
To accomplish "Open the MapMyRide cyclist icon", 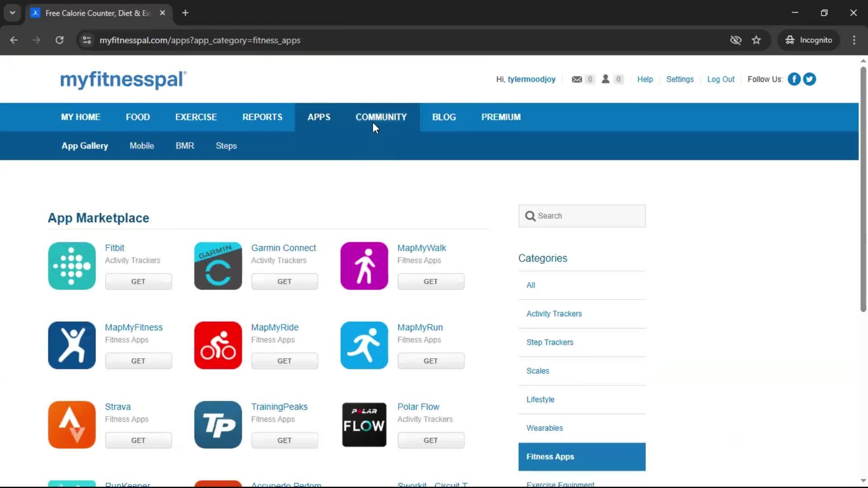I will click(x=218, y=345).
